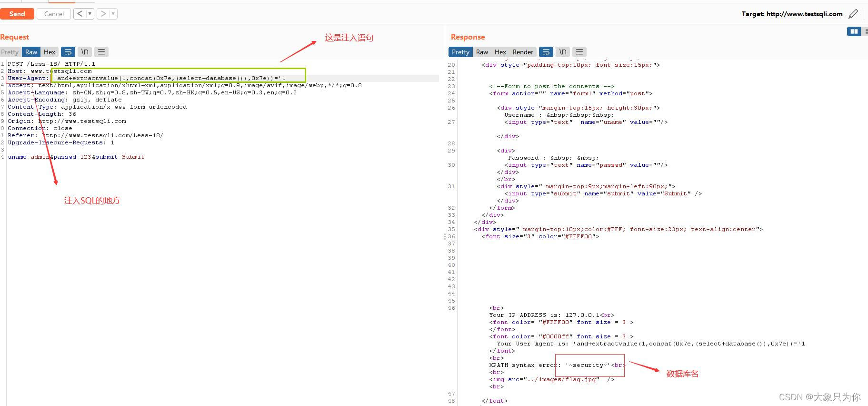This screenshot has height=406, width=868.
Task: Click the flag.jpg img tag line
Action: point(551,379)
